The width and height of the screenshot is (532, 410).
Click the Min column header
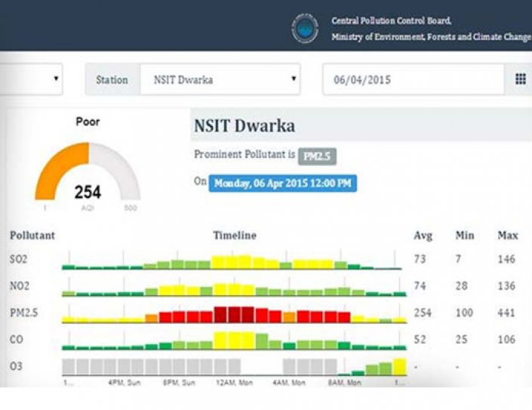(x=465, y=236)
